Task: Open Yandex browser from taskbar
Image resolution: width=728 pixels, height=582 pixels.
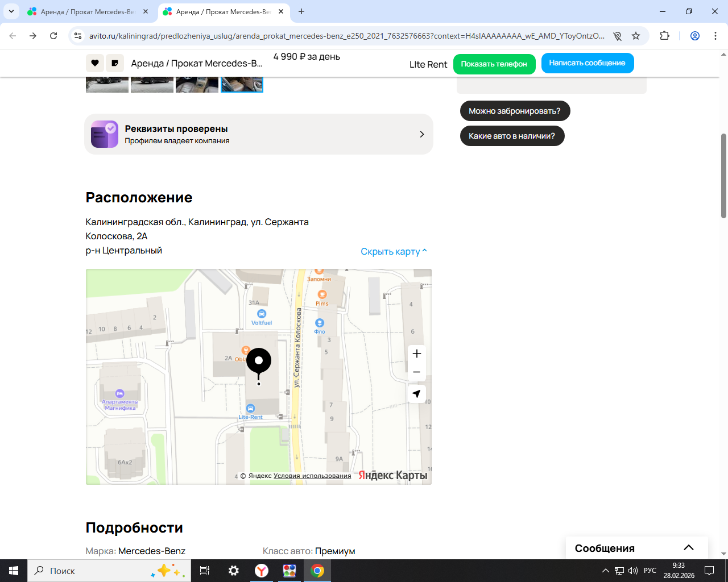Action: 262,571
